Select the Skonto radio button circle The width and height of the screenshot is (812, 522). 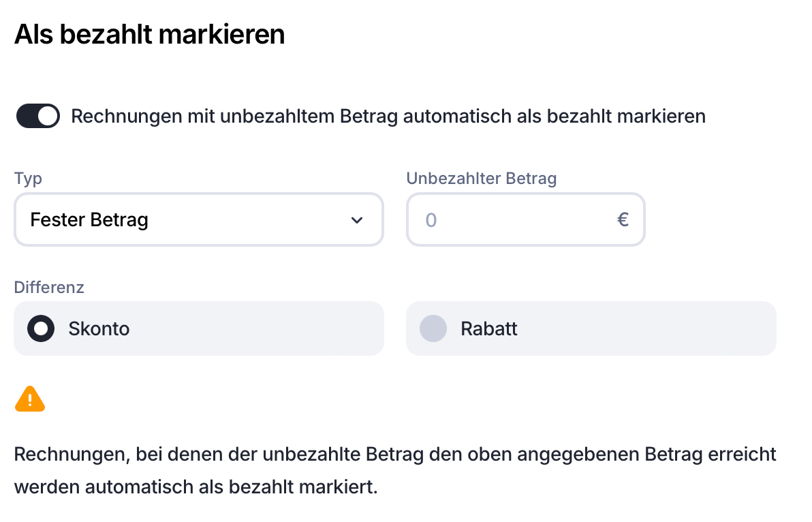point(41,328)
